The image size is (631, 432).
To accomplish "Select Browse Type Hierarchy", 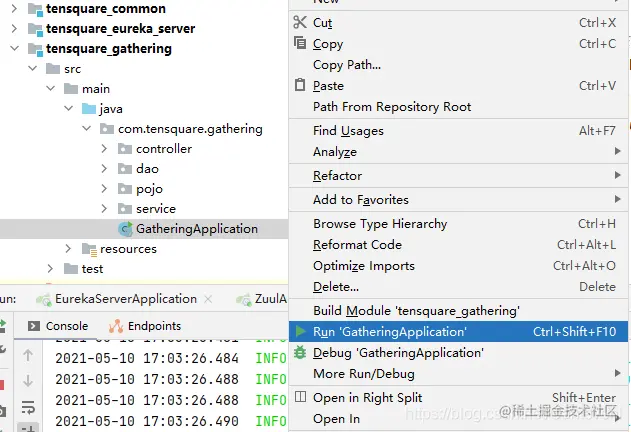I will tap(458, 223).
